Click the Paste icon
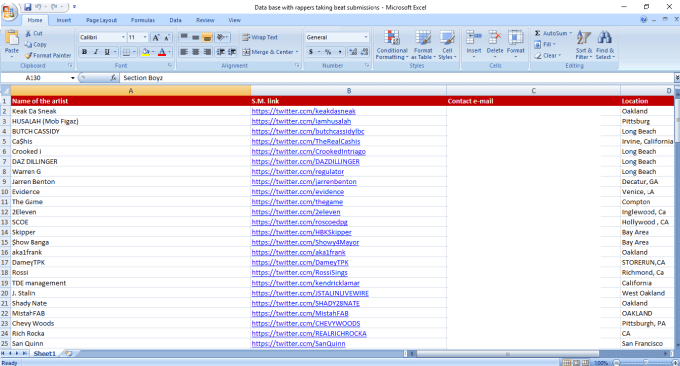Screen dimensions: 680x366 coord(12,38)
